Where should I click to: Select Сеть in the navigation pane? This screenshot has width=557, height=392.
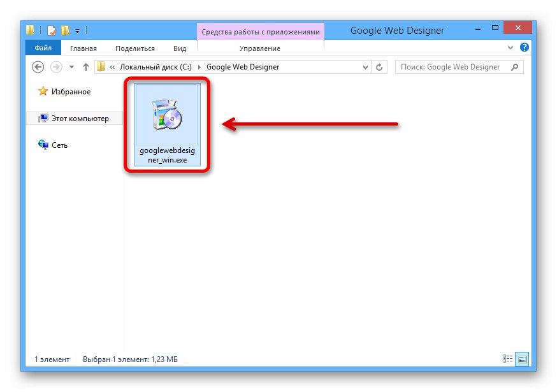[x=59, y=145]
